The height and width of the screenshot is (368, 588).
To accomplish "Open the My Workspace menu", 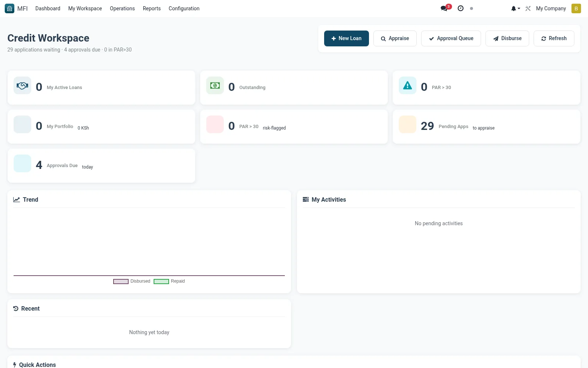I will pyautogui.click(x=85, y=8).
